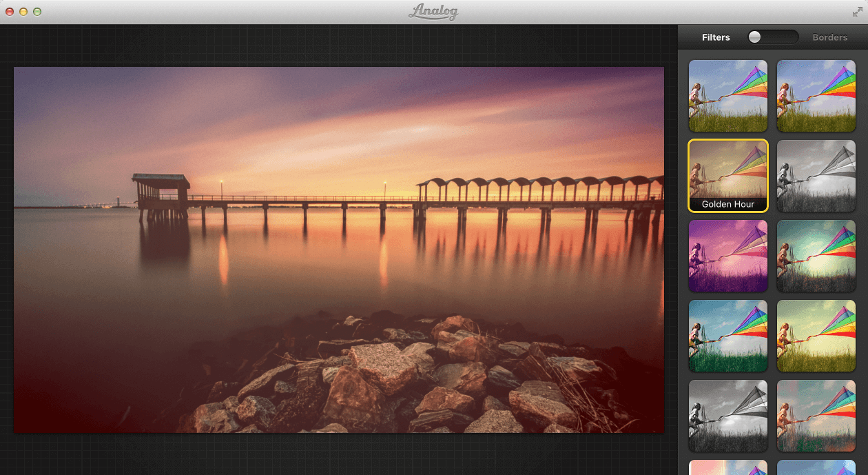Apply the faded teal-red filter thumbnail
This screenshot has width=868, height=475.
816,416
